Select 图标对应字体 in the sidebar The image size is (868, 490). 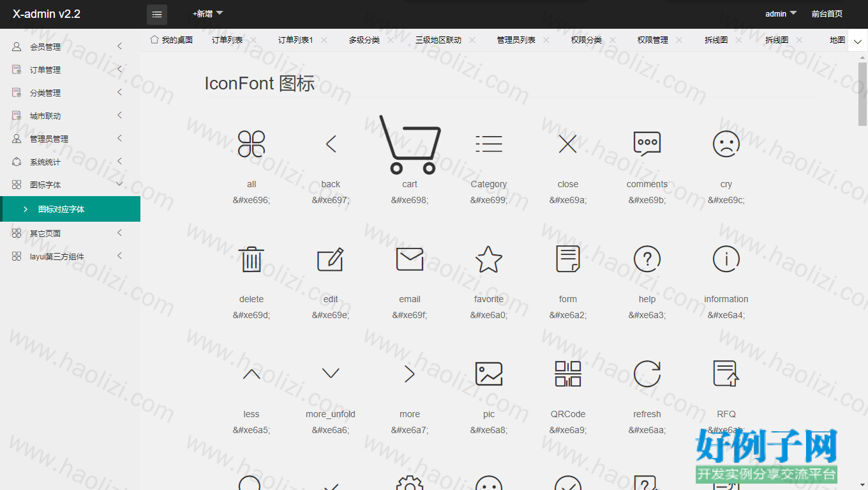pyautogui.click(x=70, y=209)
